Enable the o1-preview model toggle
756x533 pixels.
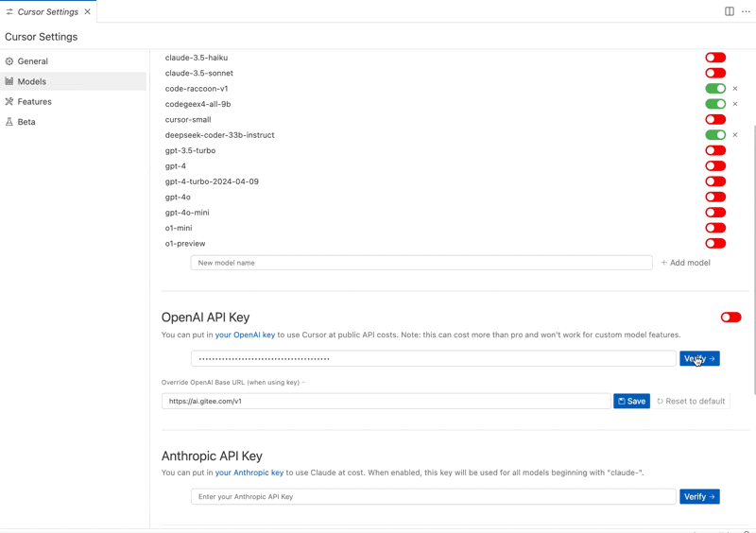pos(715,244)
